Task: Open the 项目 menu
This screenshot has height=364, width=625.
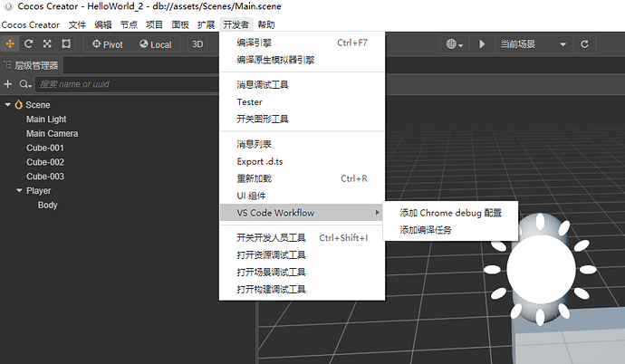Action: (x=154, y=24)
